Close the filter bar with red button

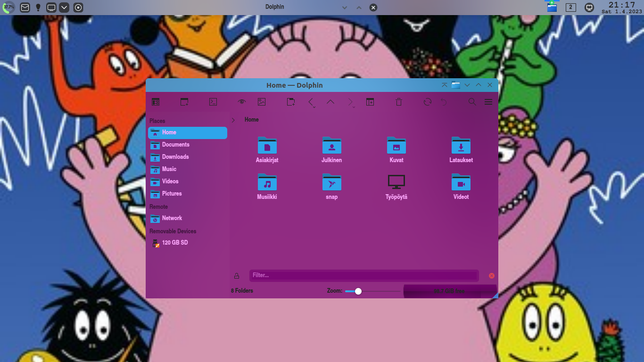[x=492, y=276]
